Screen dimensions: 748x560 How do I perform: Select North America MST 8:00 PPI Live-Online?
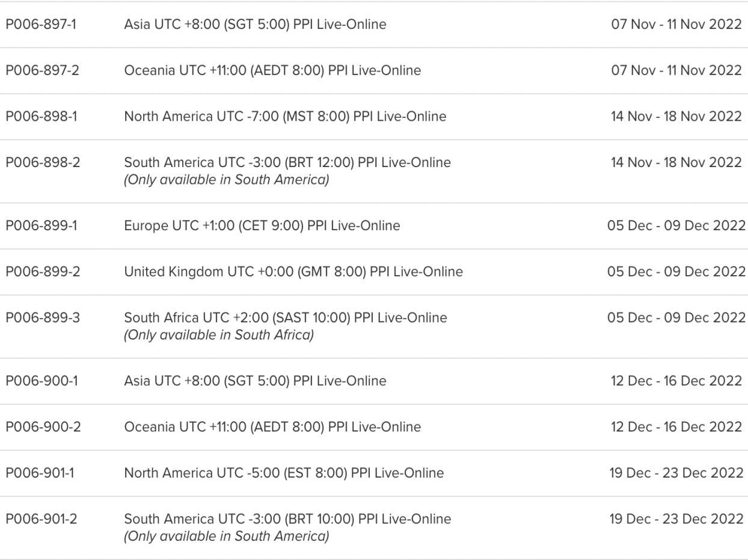pyautogui.click(x=285, y=117)
